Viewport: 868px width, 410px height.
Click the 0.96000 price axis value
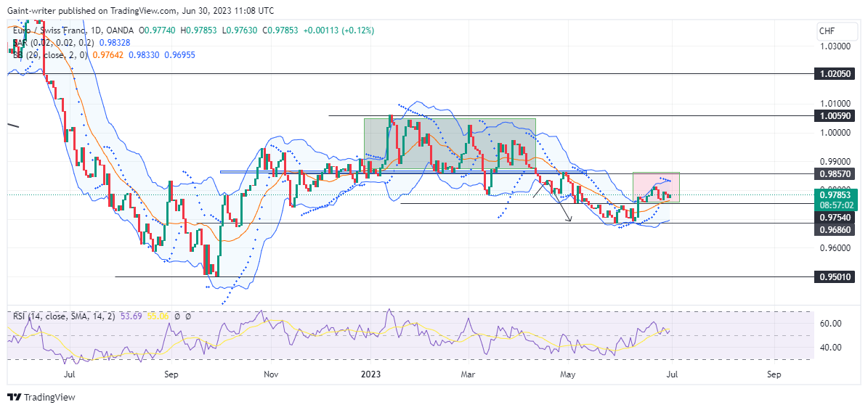click(x=834, y=248)
